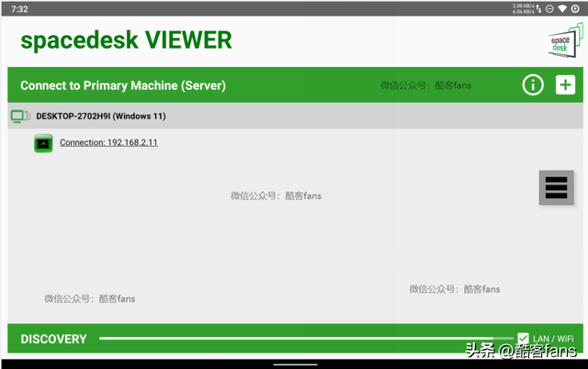The height and width of the screenshot is (369, 588).
Task: Click the do-not-disturb status icon
Action: pos(549,8)
